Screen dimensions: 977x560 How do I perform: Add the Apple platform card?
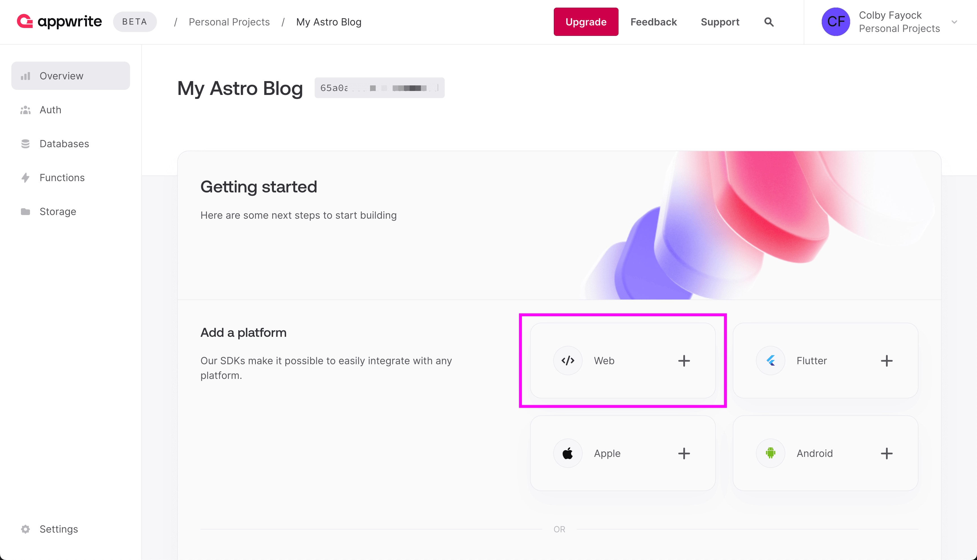[x=622, y=453]
